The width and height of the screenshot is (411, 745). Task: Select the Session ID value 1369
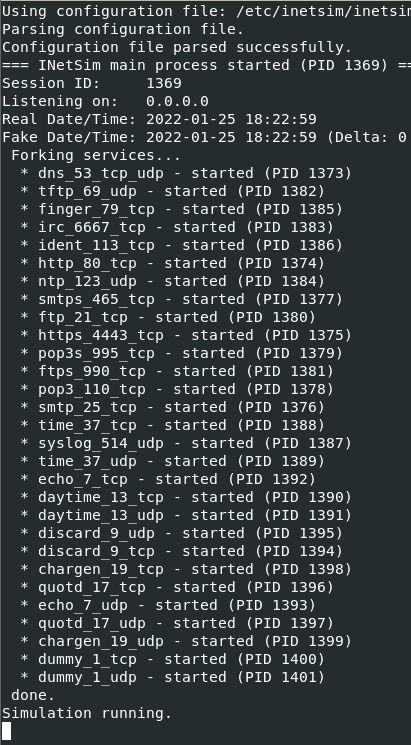click(x=164, y=83)
